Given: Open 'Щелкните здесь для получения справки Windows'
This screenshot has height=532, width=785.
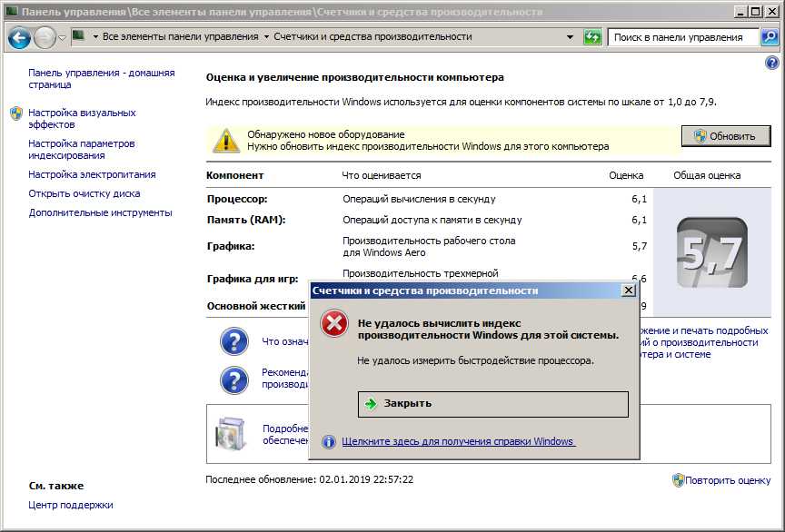Looking at the screenshot, I should pyautogui.click(x=458, y=441).
